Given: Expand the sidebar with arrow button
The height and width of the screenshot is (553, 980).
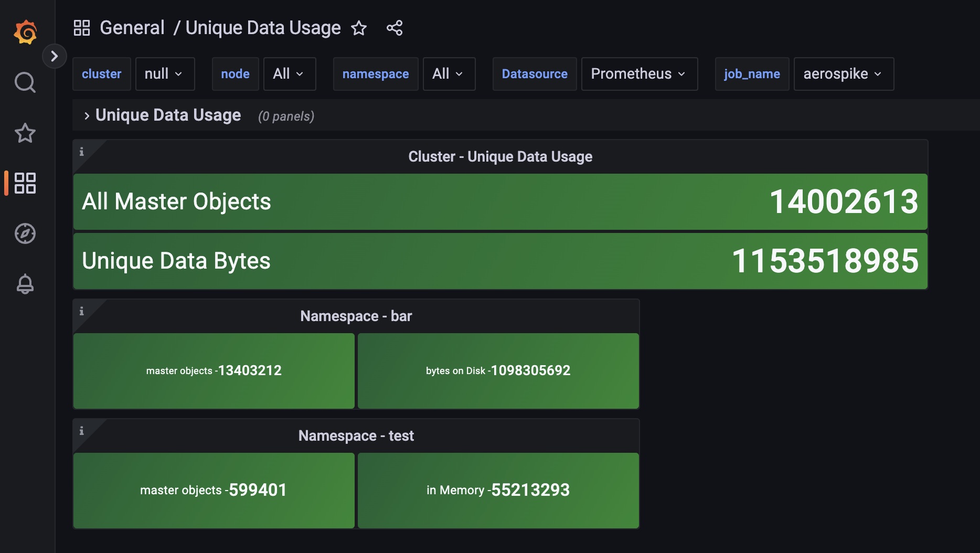Looking at the screenshot, I should (54, 56).
